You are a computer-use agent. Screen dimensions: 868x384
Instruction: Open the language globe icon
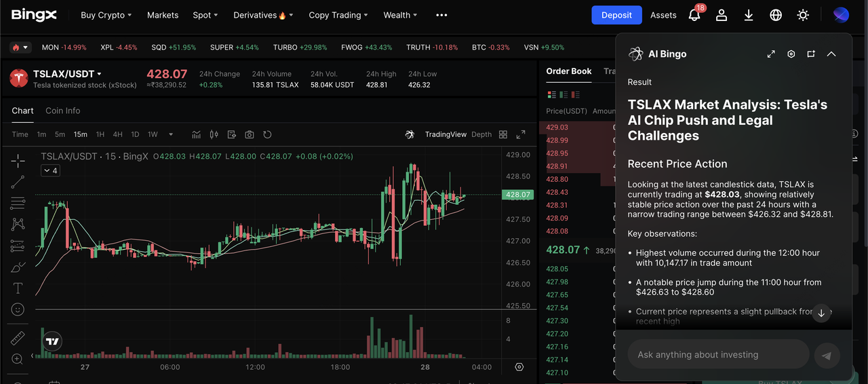pos(776,15)
